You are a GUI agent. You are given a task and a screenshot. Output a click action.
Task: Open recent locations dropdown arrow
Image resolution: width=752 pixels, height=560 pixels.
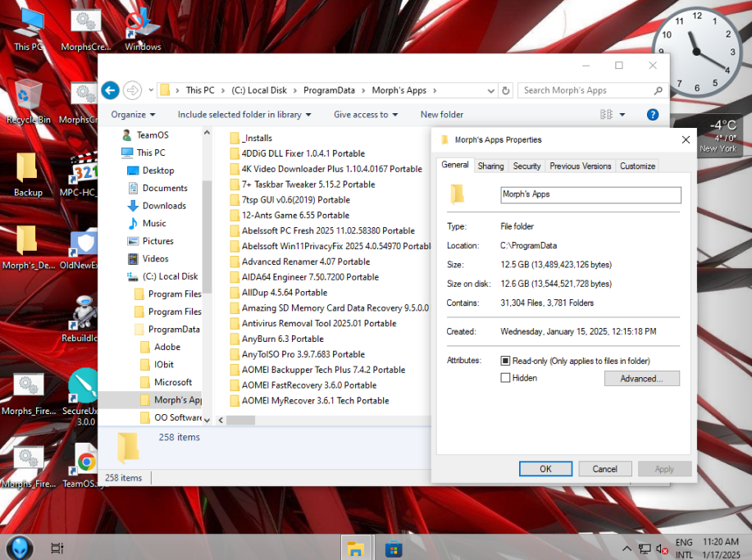(x=151, y=90)
